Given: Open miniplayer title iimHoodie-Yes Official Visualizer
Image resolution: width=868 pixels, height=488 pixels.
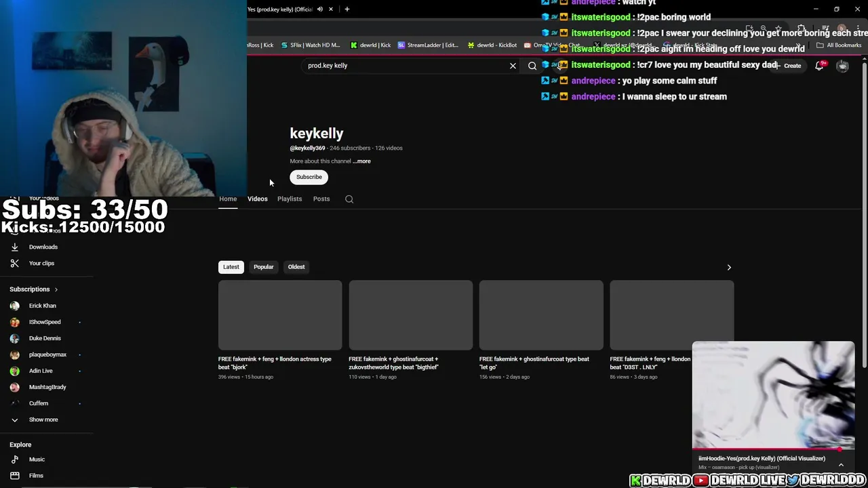Looking at the screenshot, I should pos(762,459).
